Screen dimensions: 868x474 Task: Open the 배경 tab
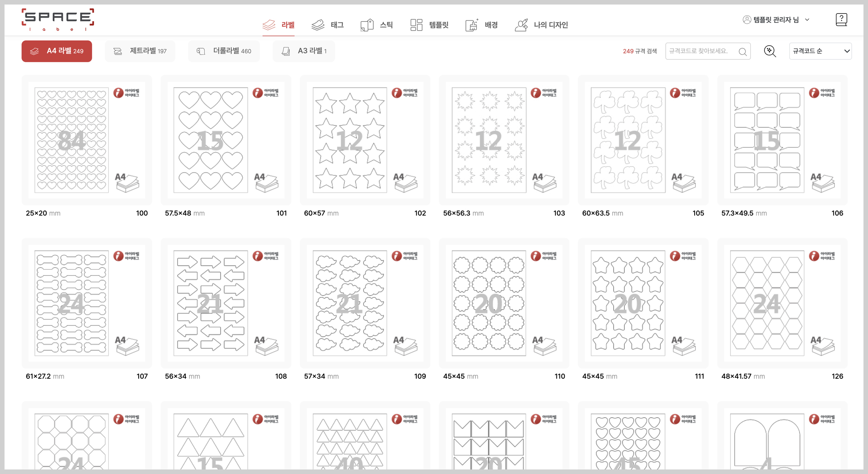[x=481, y=25]
